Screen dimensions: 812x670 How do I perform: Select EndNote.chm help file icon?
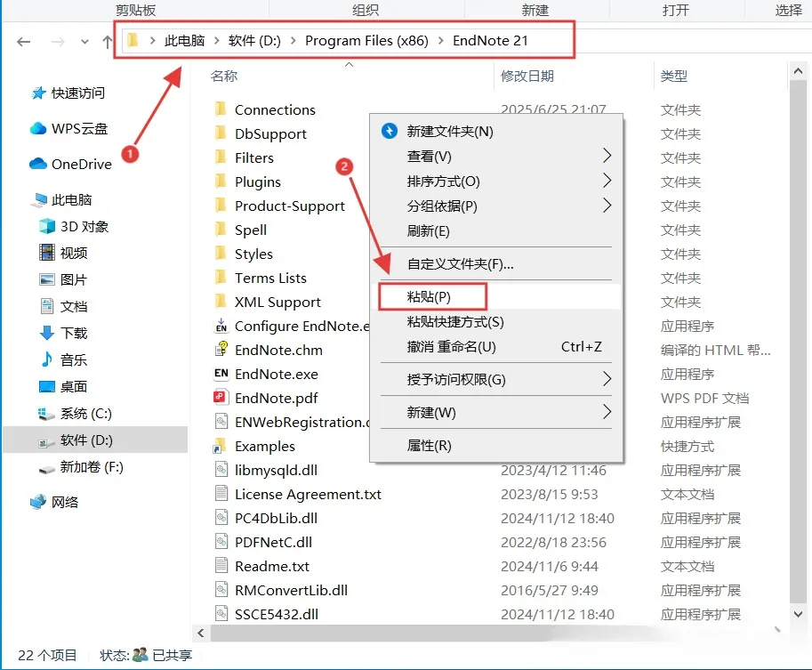coord(221,350)
